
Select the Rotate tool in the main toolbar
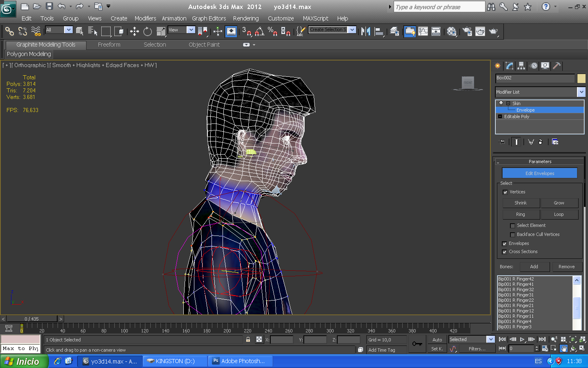tap(147, 31)
